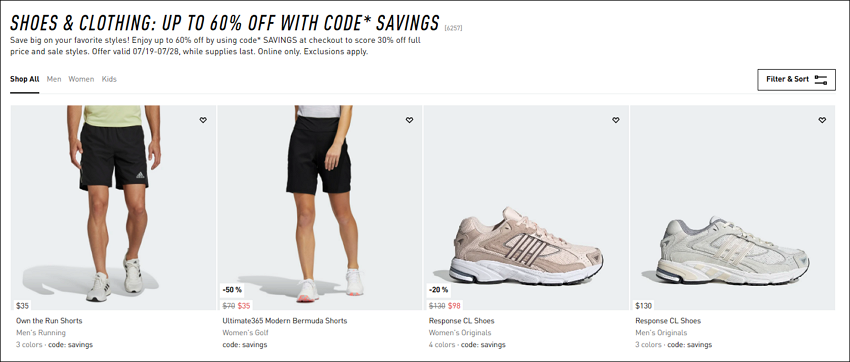Open pink Women's Response CL Shoes image
The width and height of the screenshot is (850, 362).
526,208
